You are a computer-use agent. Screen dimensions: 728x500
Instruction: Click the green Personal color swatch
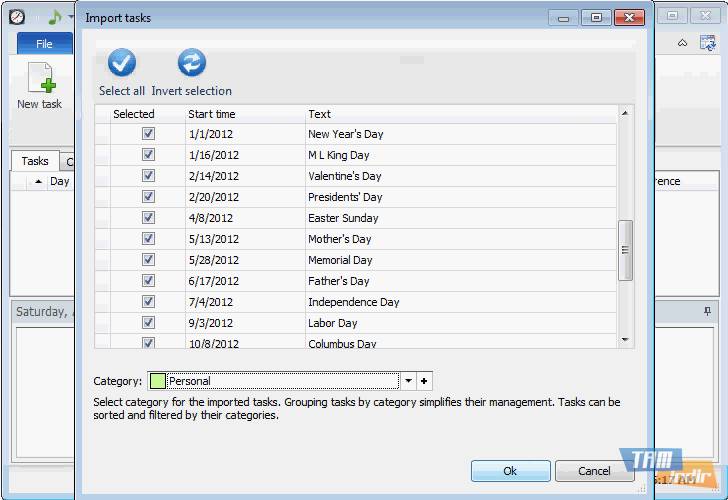158,381
